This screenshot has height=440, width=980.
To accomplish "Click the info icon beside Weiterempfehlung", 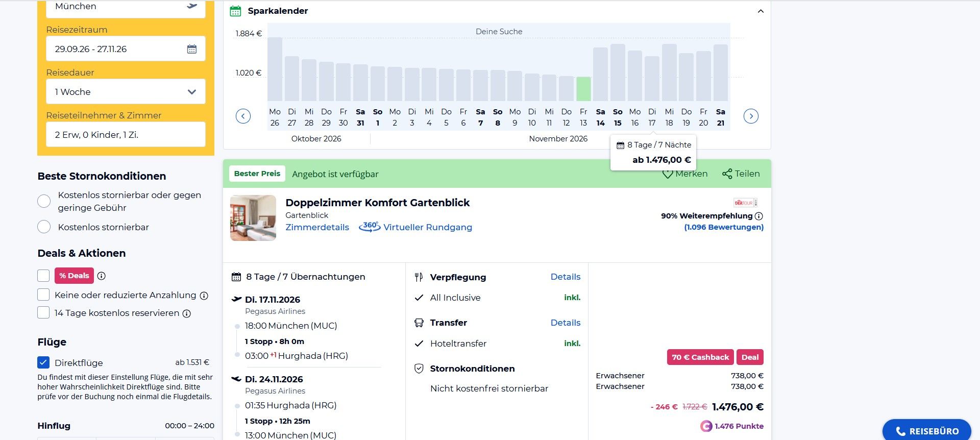I will pos(759,216).
